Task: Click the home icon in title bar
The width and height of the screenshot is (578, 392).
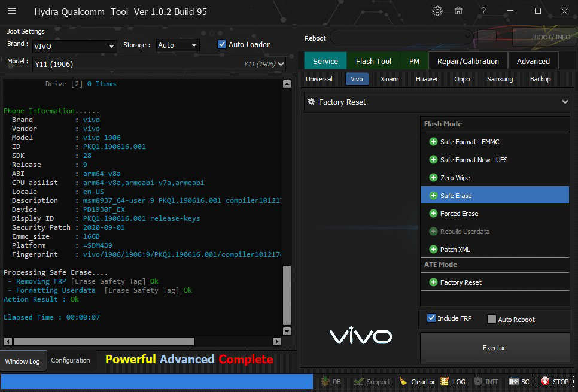Action: (x=458, y=11)
